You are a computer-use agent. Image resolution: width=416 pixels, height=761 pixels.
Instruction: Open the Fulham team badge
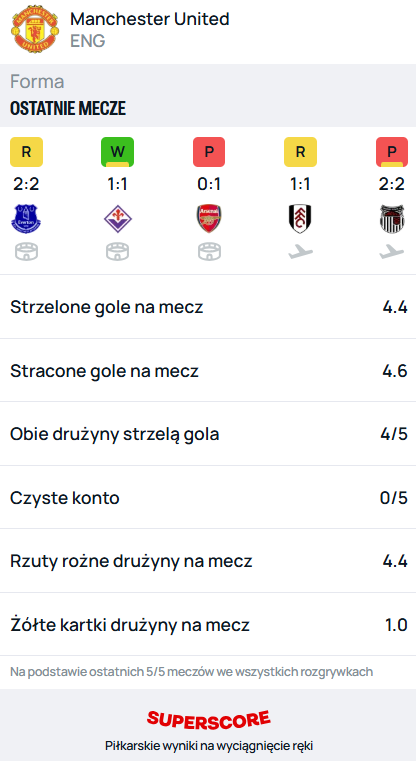tap(300, 219)
